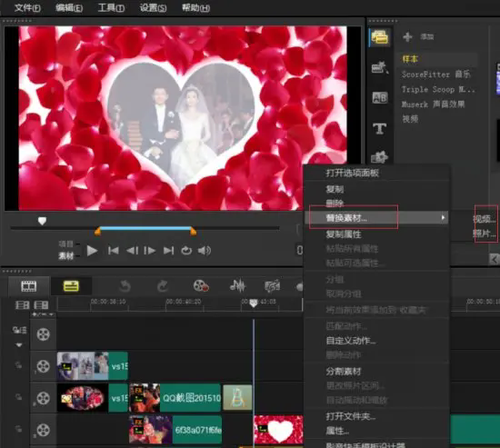
Task: Switch to Timeline view
Action: 71,286
